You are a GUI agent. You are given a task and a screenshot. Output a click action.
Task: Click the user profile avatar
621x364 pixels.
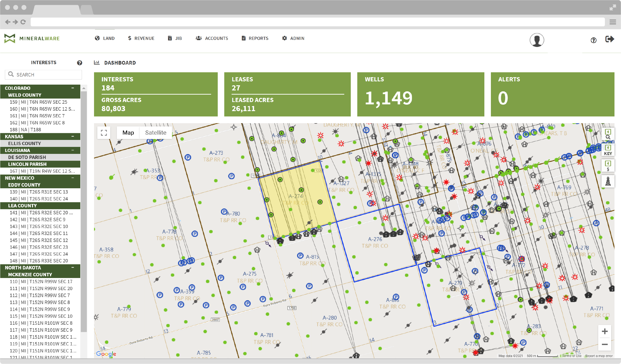click(537, 40)
